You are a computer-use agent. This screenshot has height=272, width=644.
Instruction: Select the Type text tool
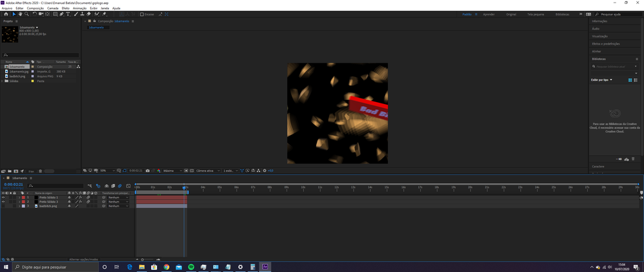coord(68,14)
